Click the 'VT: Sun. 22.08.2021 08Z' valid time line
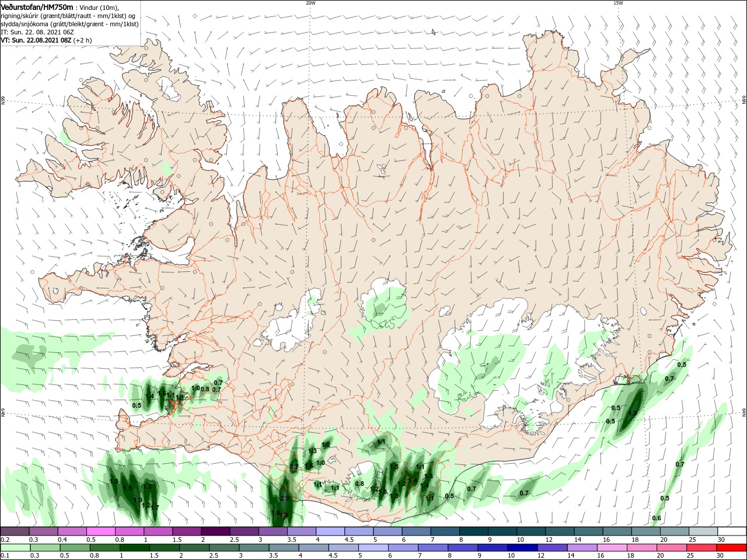This screenshot has width=747, height=560. (x=36, y=40)
